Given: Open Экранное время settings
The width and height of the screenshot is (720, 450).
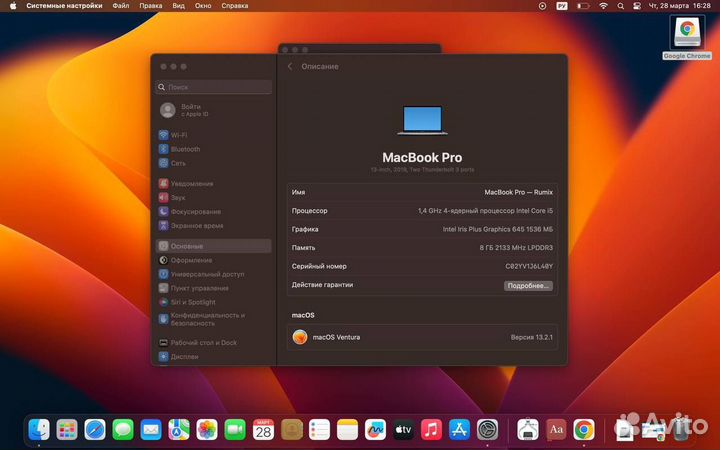Looking at the screenshot, I should (x=191, y=225).
